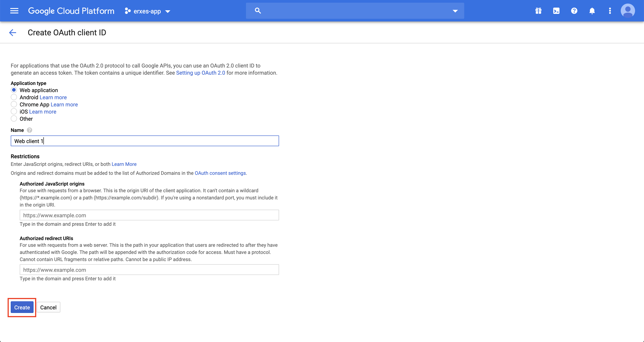Click the Authorized redirect URIs input
The height and width of the screenshot is (342, 644).
coord(149,270)
